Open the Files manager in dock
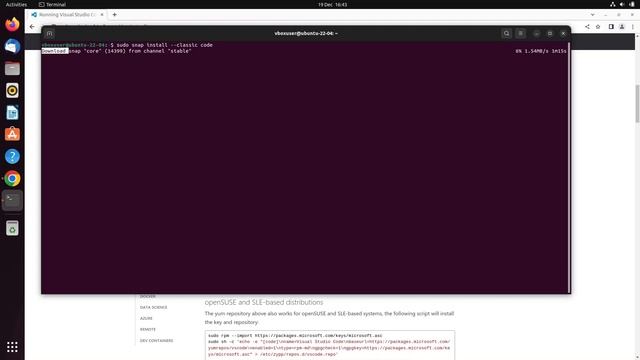This screenshot has width=640, height=360. click(12, 69)
